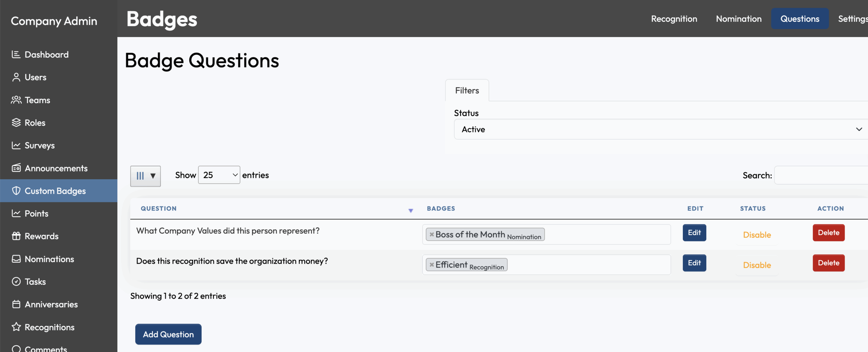The image size is (868, 352).
Task: Open the Anniversaries section
Action: [x=51, y=304]
